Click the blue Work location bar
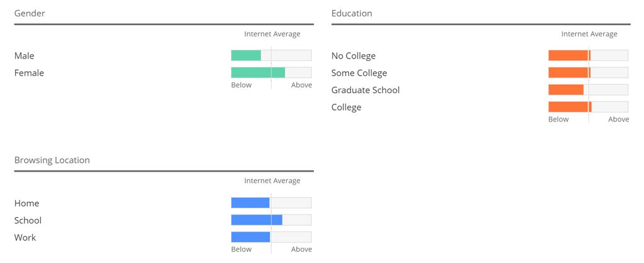The image size is (644, 263). tap(250, 237)
